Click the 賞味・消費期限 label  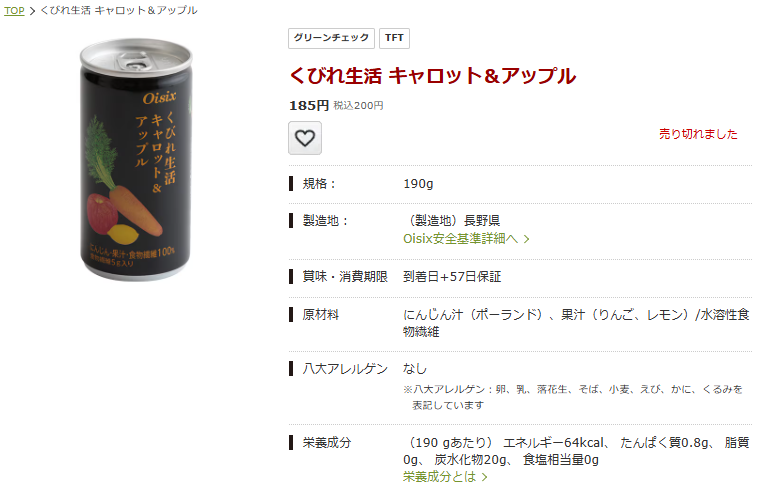click(345, 277)
